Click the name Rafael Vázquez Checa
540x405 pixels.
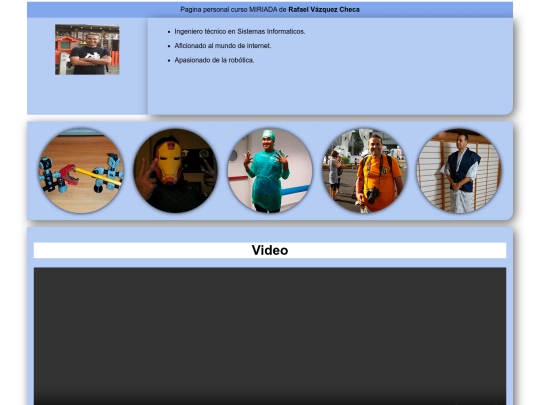[x=324, y=10]
